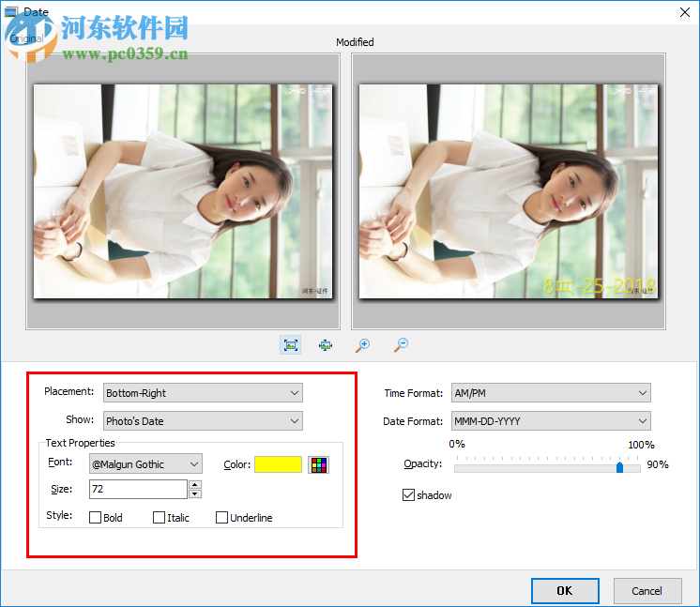Confirm with the OK button
This screenshot has width=700, height=607.
565,591
